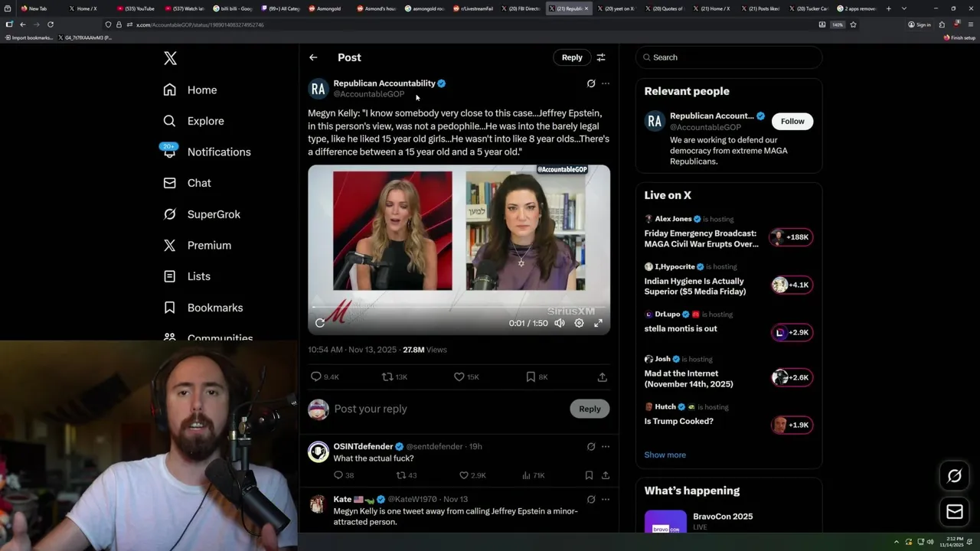This screenshot has height=551, width=980.
Task: Open the tab list dropdown arrow
Action: (x=904, y=8)
